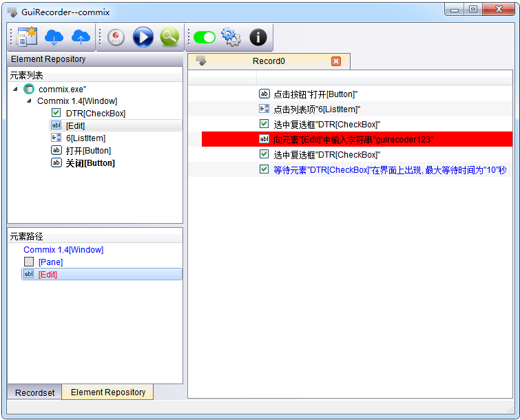Collapse the Commix 1.4[Window] tree node
This screenshot has width=520, height=420.
[29, 101]
